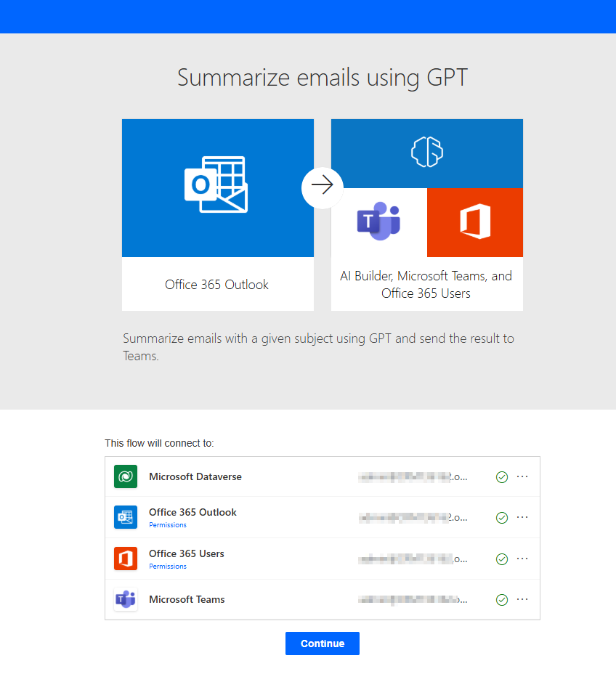Click the 'Office 365 Outlook' tile caption
Image resolution: width=616 pixels, height=682 pixels.
[x=216, y=285]
